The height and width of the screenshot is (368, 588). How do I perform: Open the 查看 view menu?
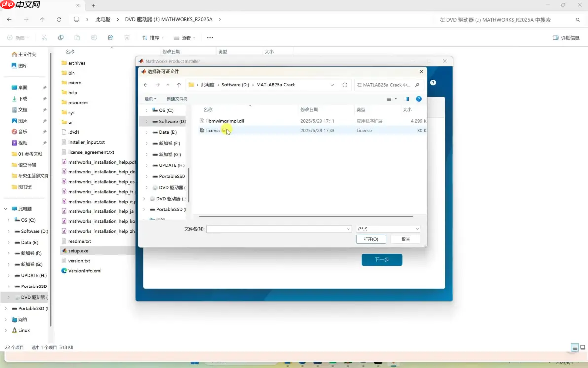[184, 37]
